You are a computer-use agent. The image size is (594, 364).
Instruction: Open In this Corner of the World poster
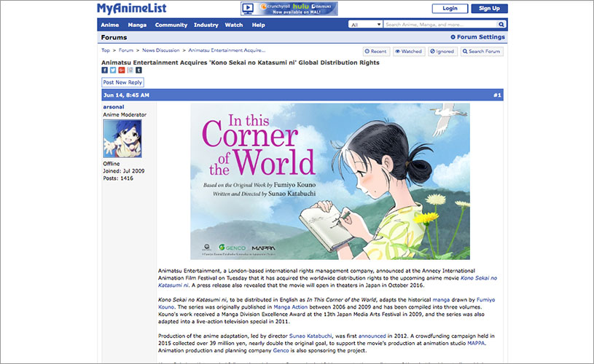click(x=330, y=181)
